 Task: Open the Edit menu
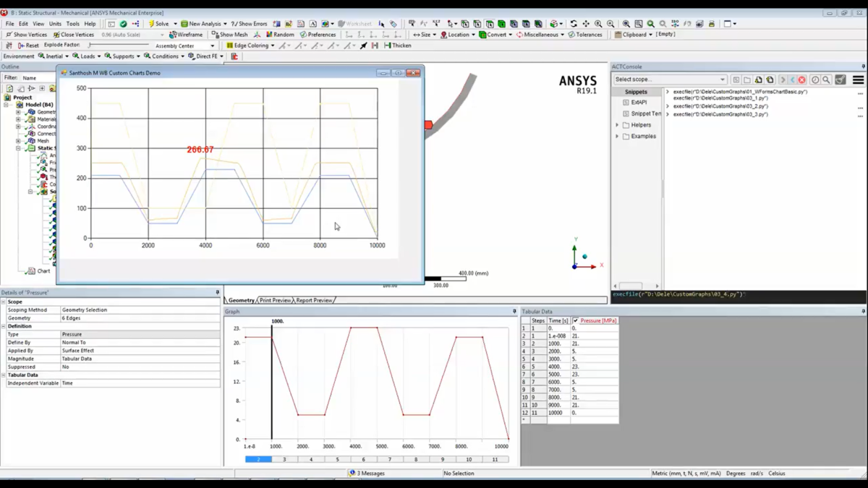[x=24, y=24]
